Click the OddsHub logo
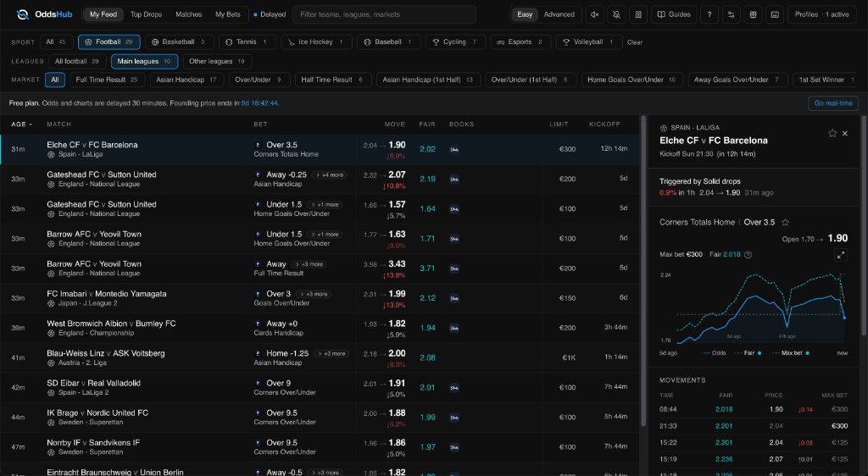The height and width of the screenshot is (476, 868). click(x=44, y=14)
